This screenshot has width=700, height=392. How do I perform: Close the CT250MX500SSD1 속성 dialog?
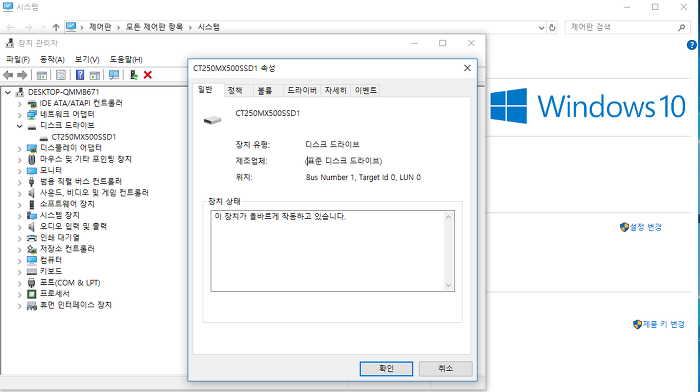tap(467, 68)
